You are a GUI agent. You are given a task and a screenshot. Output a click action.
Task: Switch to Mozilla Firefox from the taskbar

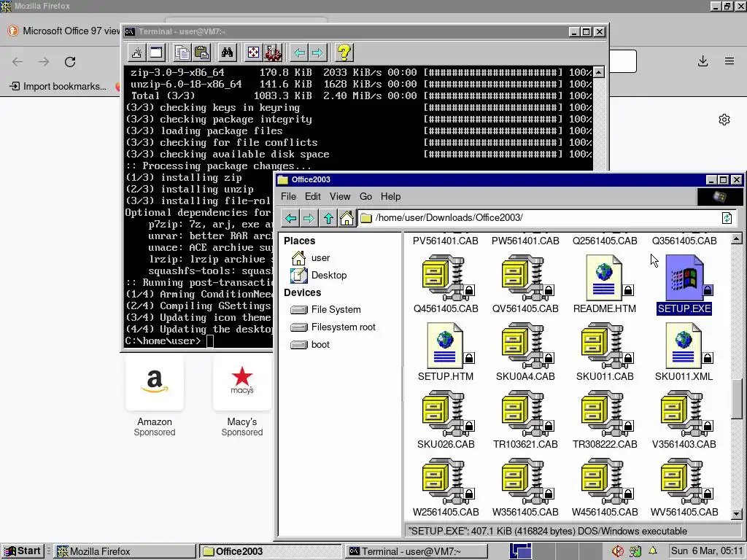coord(124,551)
